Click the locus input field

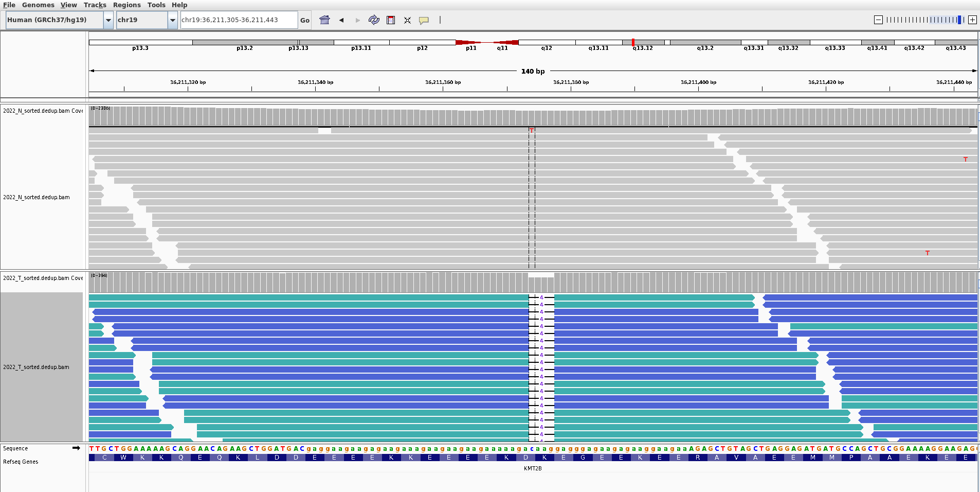[239, 20]
